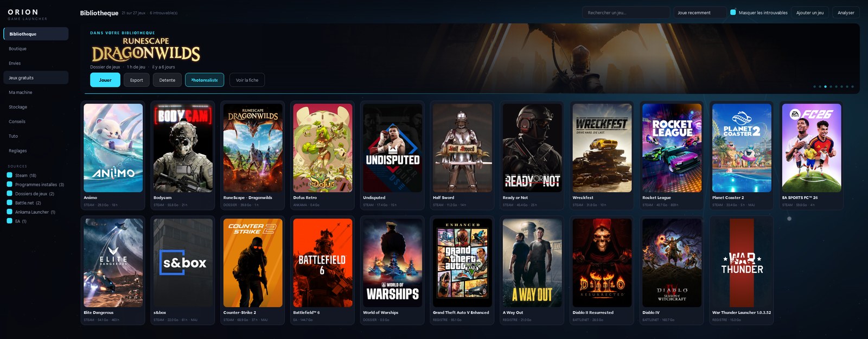This screenshot has width=868, height=339.
Task: Open RuneScape Dragonwilds game card
Action: [253, 156]
